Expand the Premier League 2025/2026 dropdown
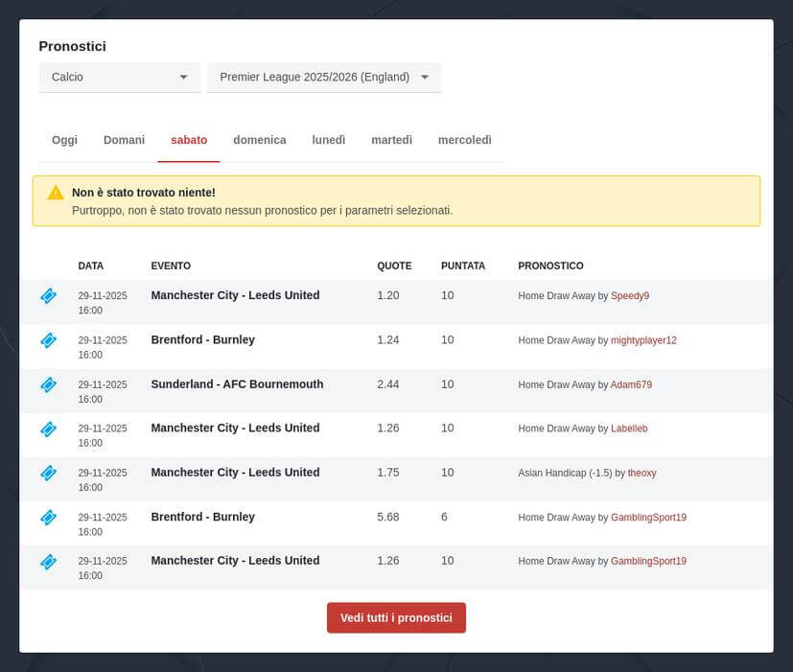This screenshot has height=672, width=793. [324, 77]
